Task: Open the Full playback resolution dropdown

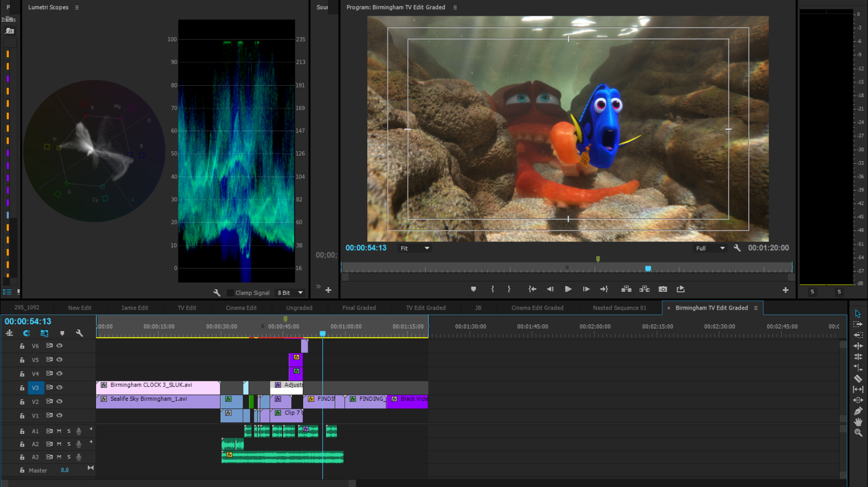Action: pyautogui.click(x=710, y=248)
